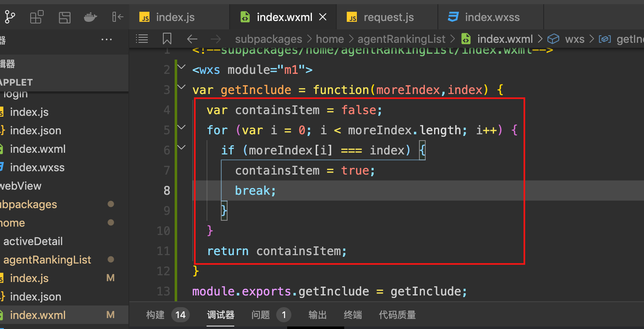
Task: Switch to the index.js editor tab
Action: coord(179,17)
